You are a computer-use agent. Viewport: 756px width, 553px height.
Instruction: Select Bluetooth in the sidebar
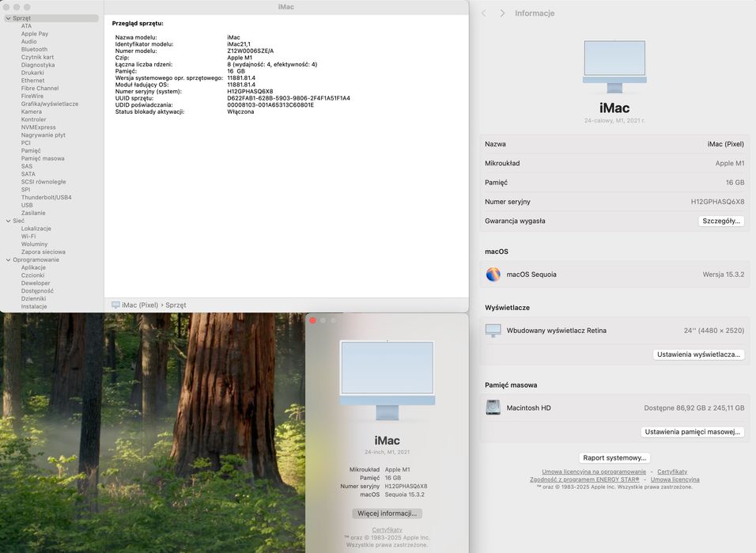coord(34,49)
